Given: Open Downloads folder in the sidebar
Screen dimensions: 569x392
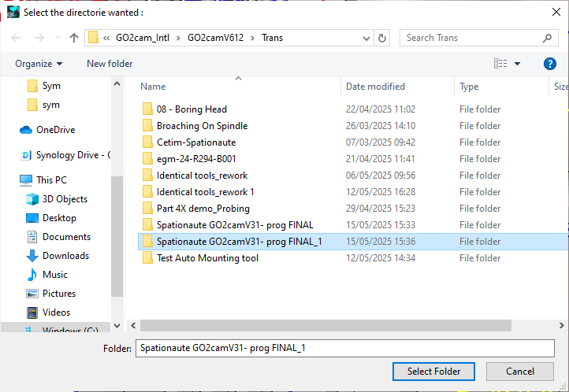Looking at the screenshot, I should 66,256.
